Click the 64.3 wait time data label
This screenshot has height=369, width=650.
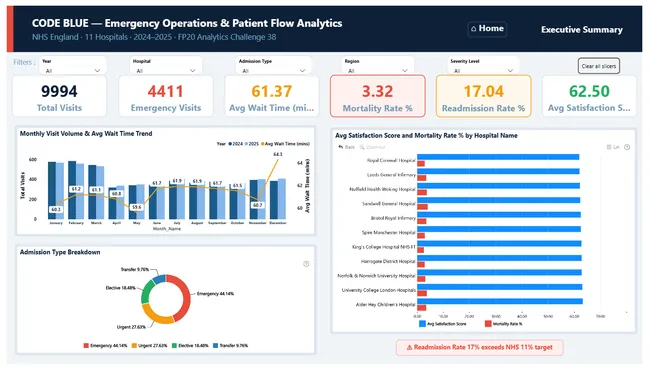pos(278,154)
